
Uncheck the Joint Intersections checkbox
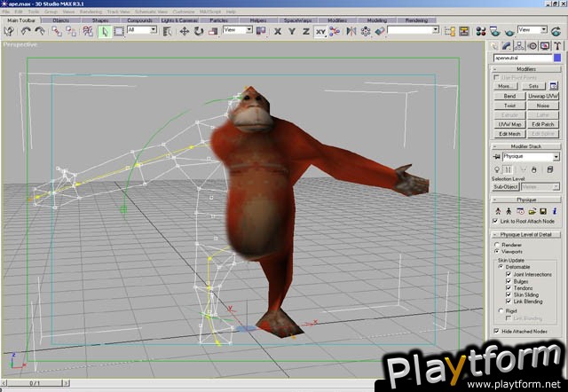coord(509,274)
